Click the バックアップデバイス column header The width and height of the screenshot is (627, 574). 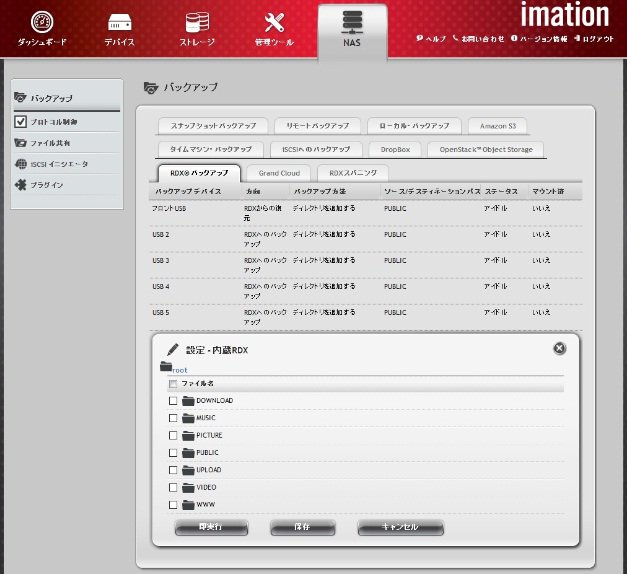(x=188, y=191)
